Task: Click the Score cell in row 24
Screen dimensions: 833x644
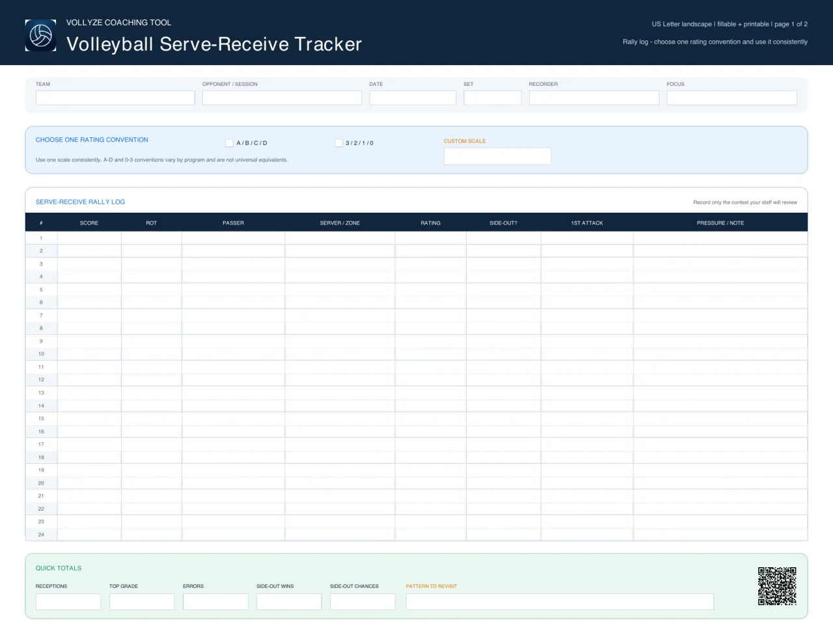Action: coord(89,535)
